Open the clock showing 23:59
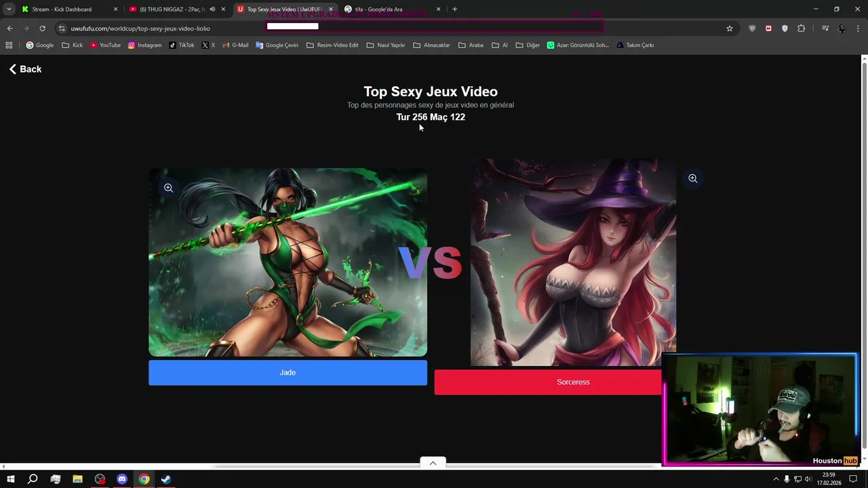 click(x=829, y=479)
